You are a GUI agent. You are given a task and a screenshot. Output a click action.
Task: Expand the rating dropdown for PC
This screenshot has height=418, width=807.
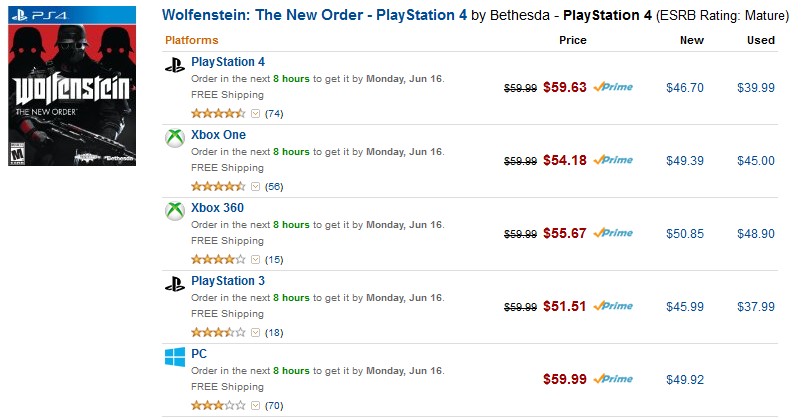(x=255, y=406)
